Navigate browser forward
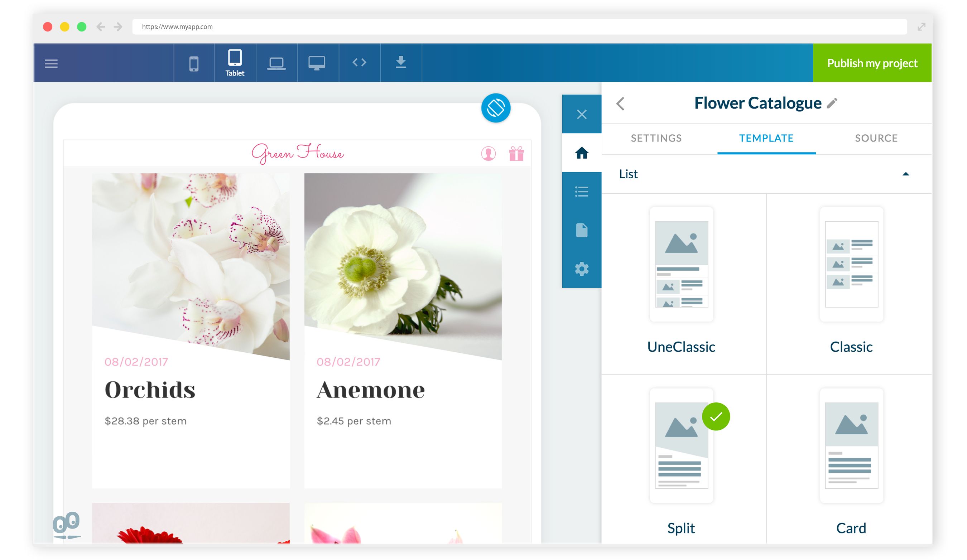This screenshot has height=560, width=967. coord(118,27)
